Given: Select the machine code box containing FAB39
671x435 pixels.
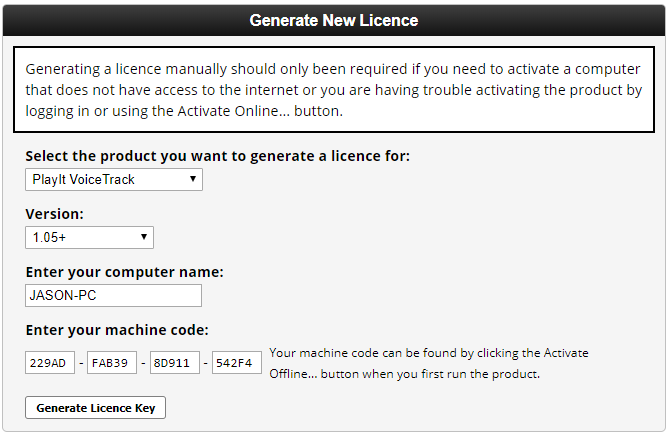Looking at the screenshot, I should click(112, 363).
